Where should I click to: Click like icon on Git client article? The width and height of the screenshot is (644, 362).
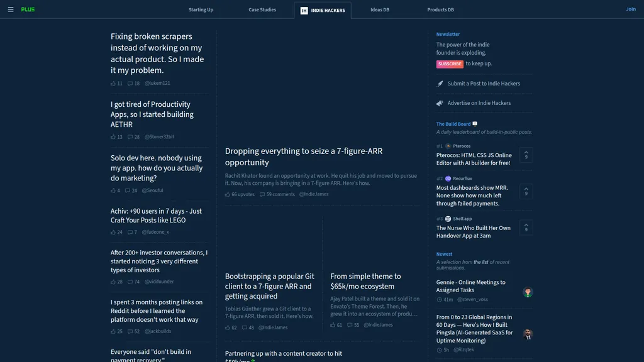pyautogui.click(x=228, y=328)
